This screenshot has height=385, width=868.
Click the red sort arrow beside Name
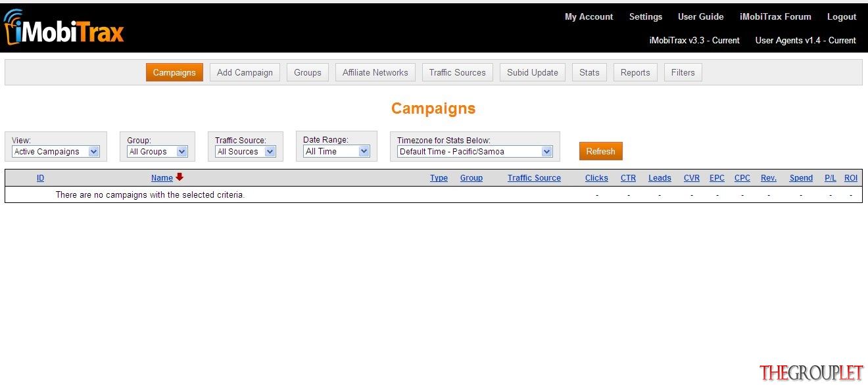tap(180, 177)
